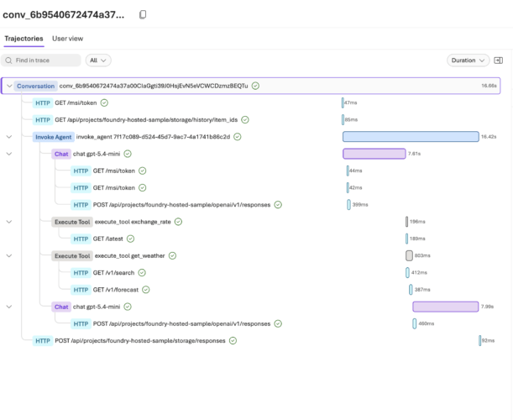The width and height of the screenshot is (513, 420).
Task: Click the success check icon on the Invoke Agent row
Action: tap(238, 137)
